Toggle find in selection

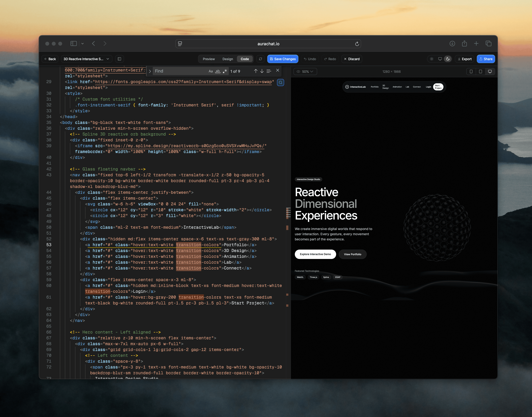269,71
